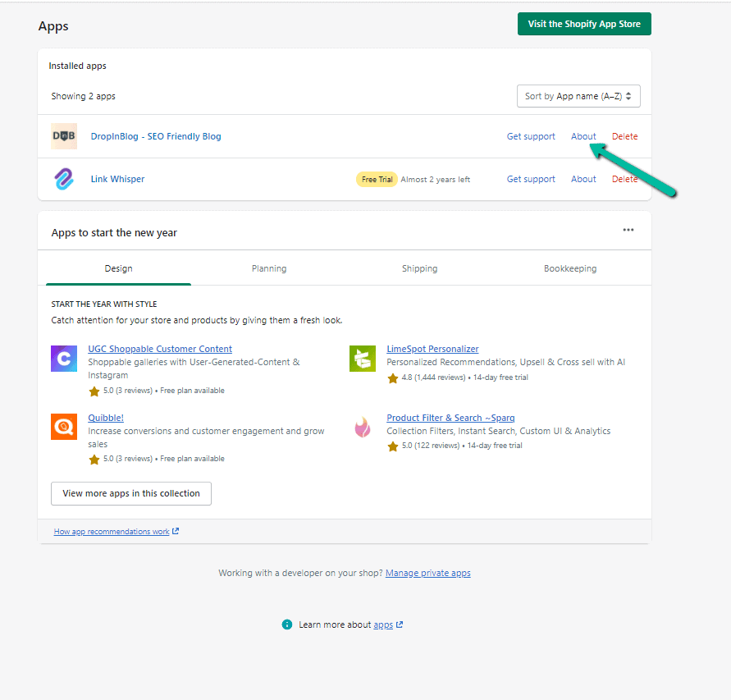Open the Quibble! app icon
The width and height of the screenshot is (731, 700).
point(64,427)
